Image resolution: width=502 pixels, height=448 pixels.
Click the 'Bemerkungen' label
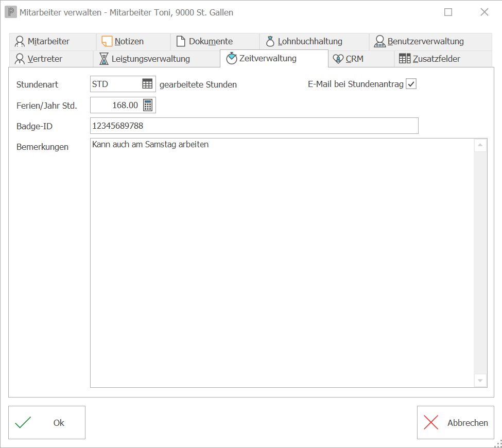click(x=42, y=147)
